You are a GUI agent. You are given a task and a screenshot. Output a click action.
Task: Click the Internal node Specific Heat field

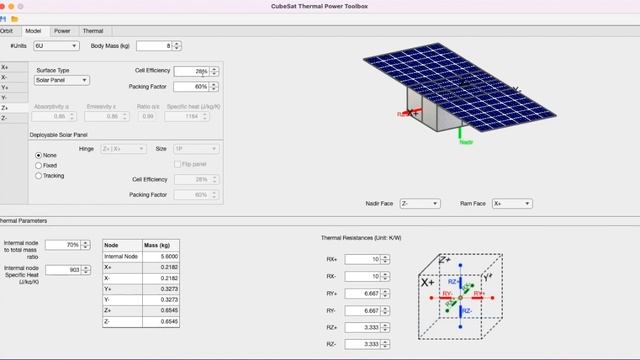coord(63,270)
